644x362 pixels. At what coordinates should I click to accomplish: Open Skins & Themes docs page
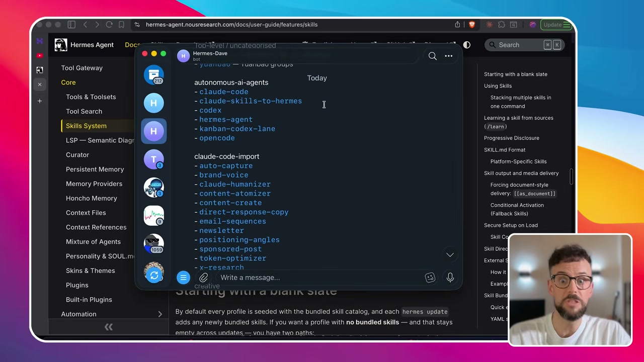[x=91, y=270]
